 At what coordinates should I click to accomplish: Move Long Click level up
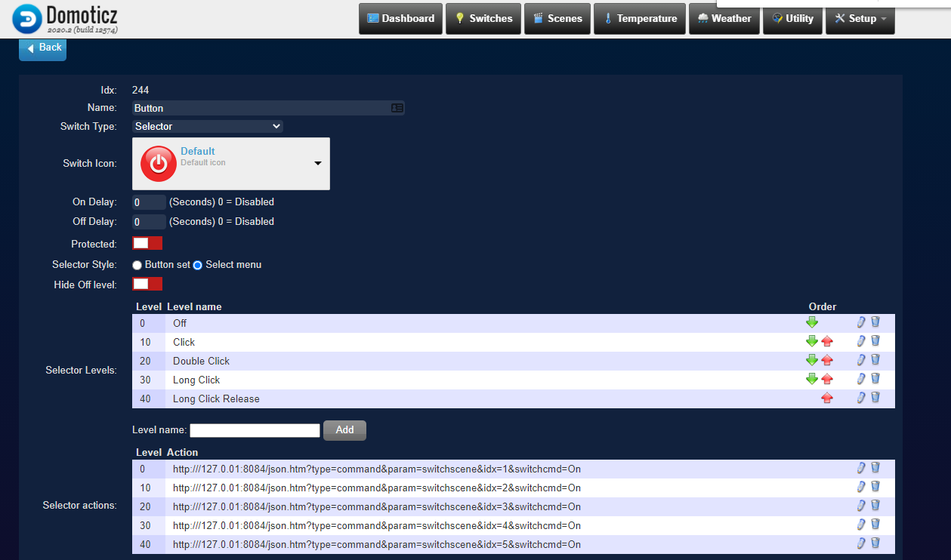coord(827,379)
